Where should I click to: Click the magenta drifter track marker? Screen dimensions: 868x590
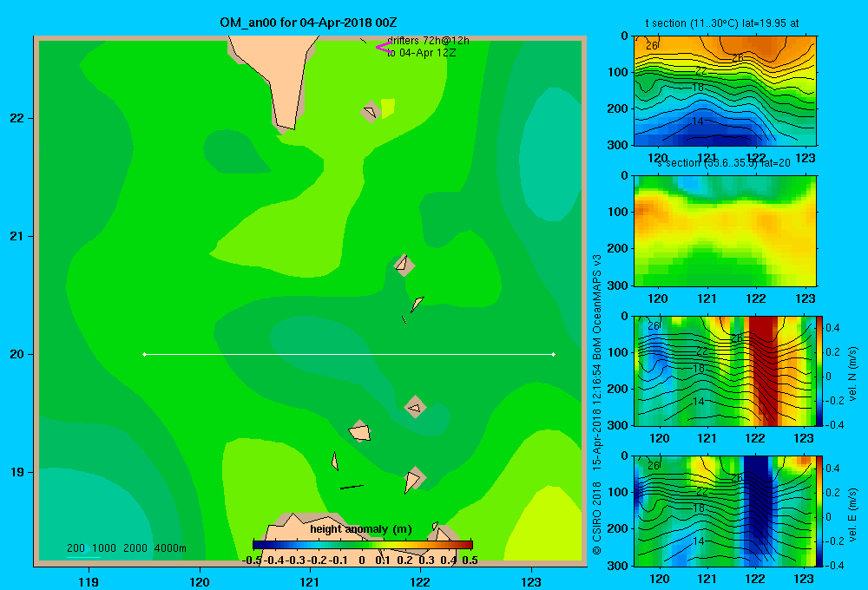point(384,48)
